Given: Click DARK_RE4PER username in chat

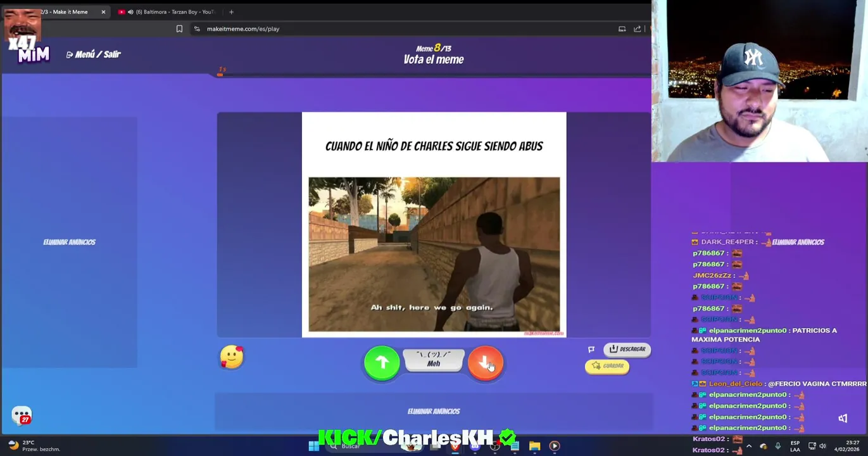Looking at the screenshot, I should [727, 242].
